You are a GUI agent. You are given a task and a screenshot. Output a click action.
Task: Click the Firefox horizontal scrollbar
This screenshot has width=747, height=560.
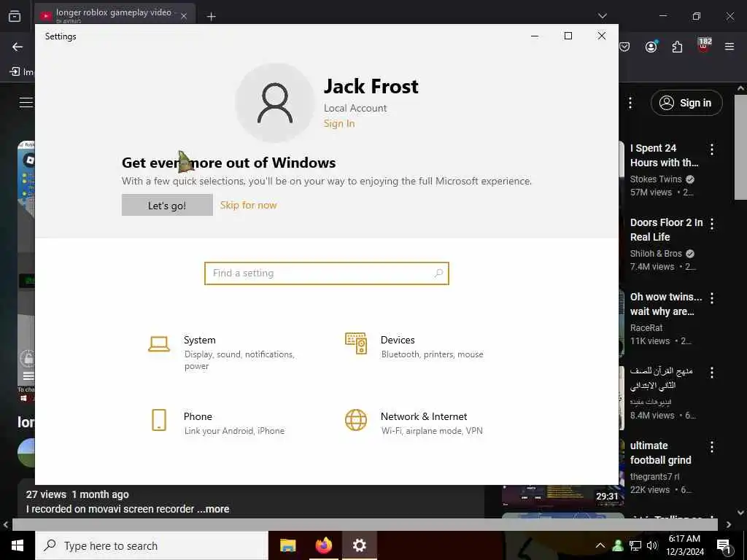(365, 524)
